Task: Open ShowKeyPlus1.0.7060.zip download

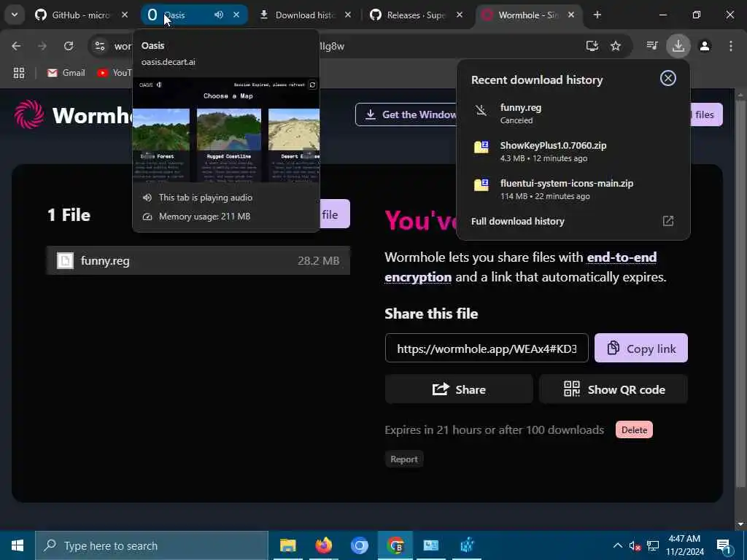Action: [x=573, y=152]
